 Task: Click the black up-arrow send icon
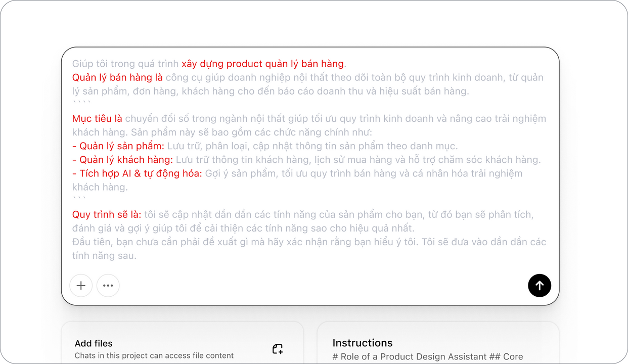pos(540,286)
